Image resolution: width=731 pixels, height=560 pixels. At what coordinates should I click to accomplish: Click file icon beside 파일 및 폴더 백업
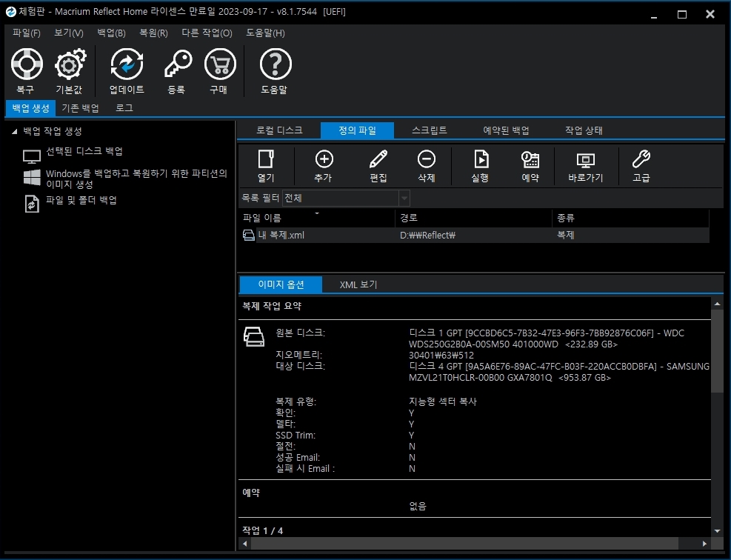pyautogui.click(x=32, y=204)
